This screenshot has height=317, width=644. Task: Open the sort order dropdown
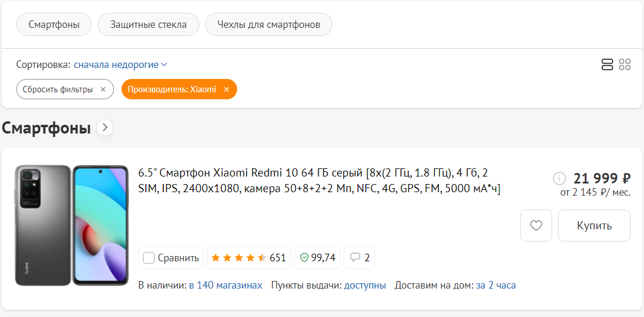point(120,64)
